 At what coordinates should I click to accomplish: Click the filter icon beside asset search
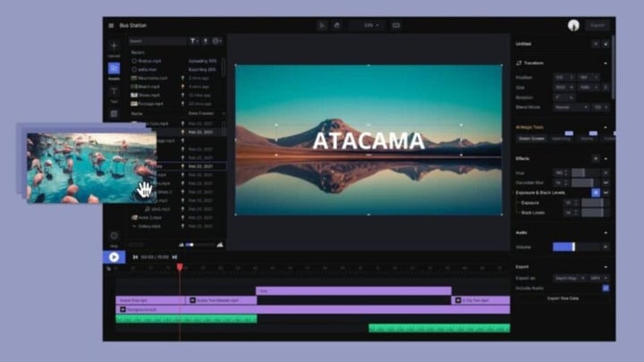[x=193, y=41]
